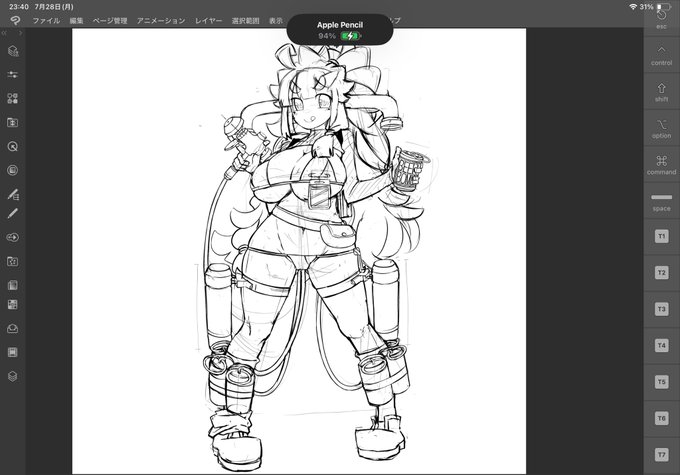The width and height of the screenshot is (680, 475).
Task: Open the film strip timeline palette icon
Action: point(13,352)
